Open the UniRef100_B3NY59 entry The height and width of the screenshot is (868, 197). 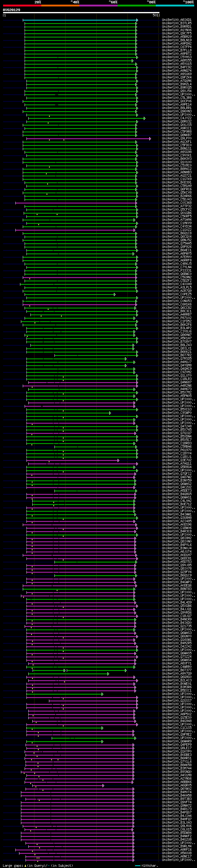click(176, 481)
